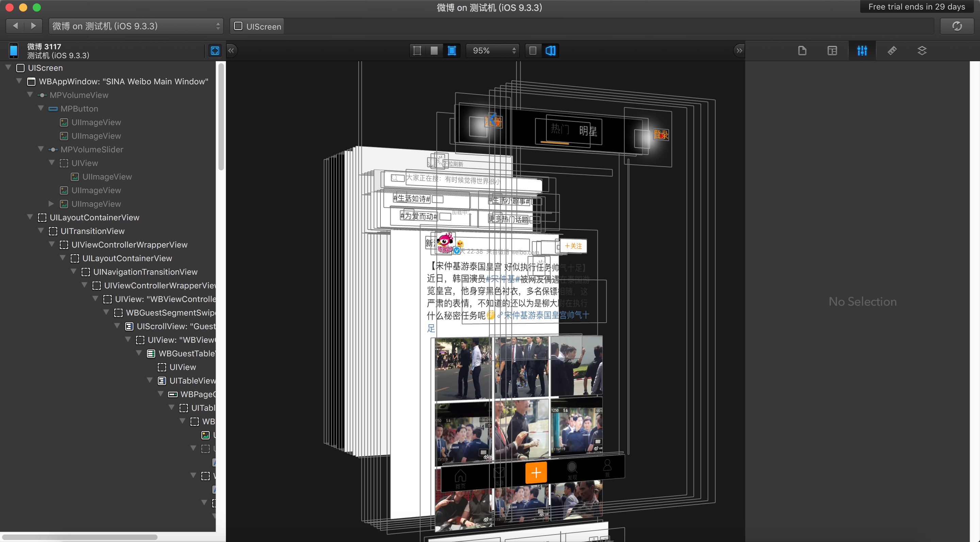Select the UIScreen row in the tree
Image resolution: width=980 pixels, height=542 pixels.
[x=108, y=68]
